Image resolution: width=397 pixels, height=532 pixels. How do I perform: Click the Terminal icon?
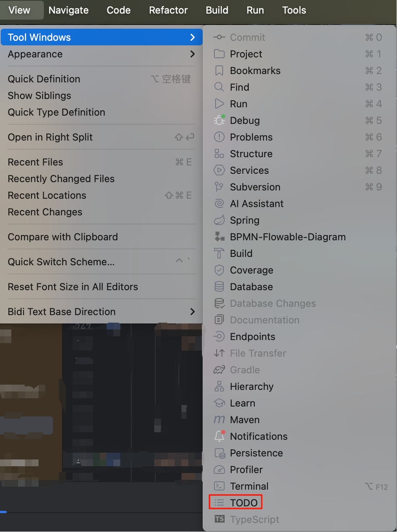click(x=219, y=486)
